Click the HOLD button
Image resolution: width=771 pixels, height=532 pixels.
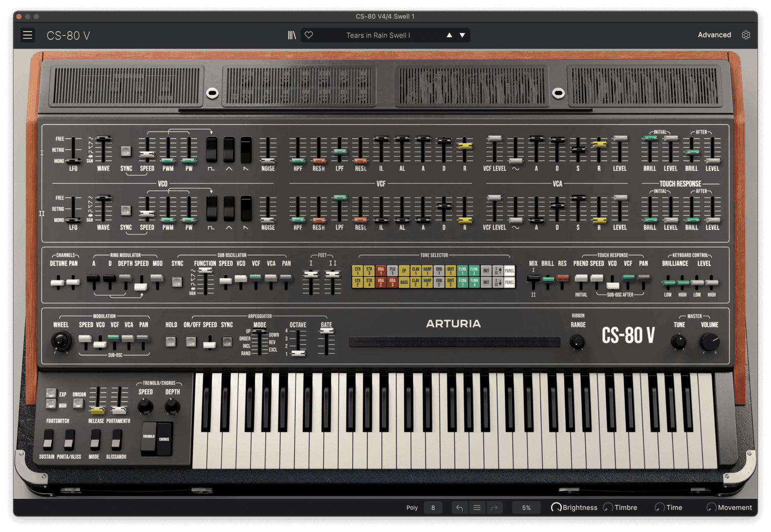171,342
